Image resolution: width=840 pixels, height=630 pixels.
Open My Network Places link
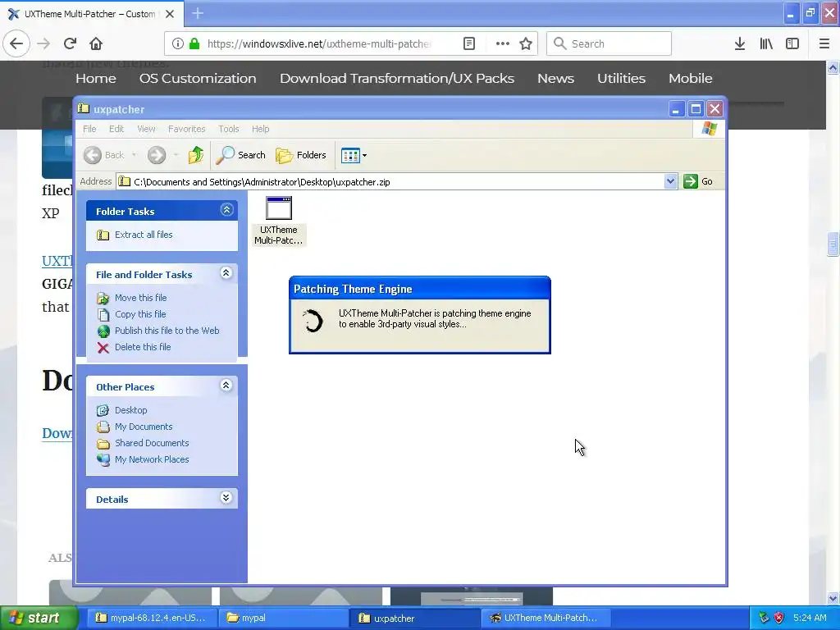[152, 459]
